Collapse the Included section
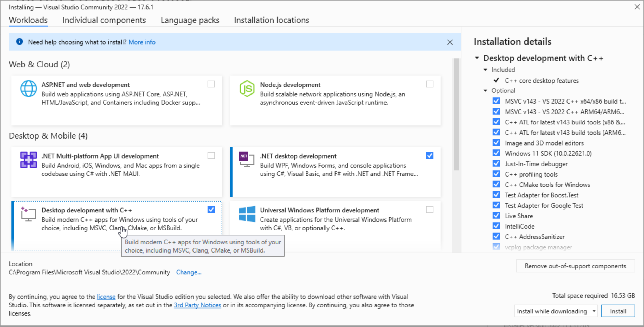The width and height of the screenshot is (644, 327). [485, 70]
